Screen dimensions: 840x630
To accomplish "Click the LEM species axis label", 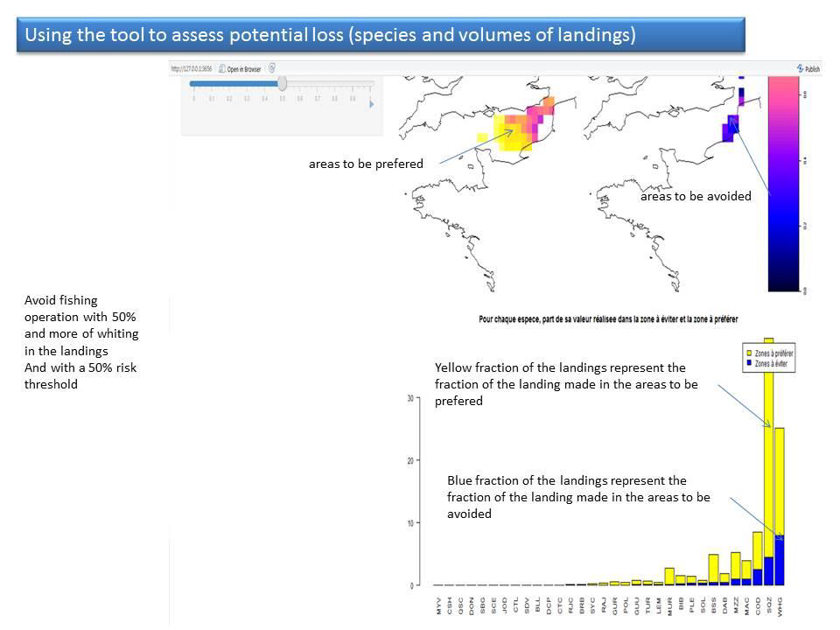I will [x=658, y=605].
